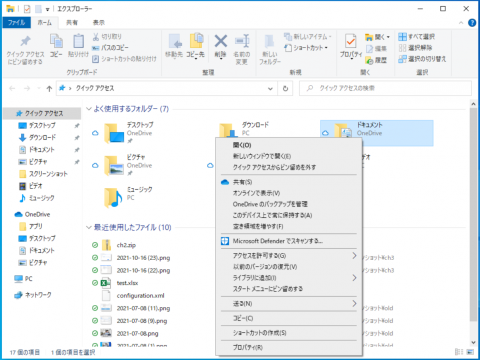
Task: Click 選択解除 in the ribbon
Action: [415, 48]
